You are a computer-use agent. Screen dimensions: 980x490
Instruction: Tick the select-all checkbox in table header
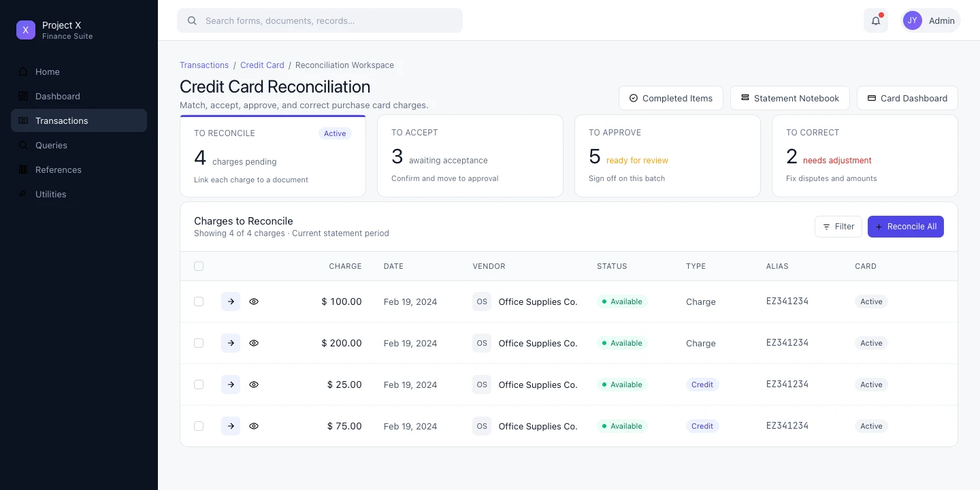(x=199, y=266)
